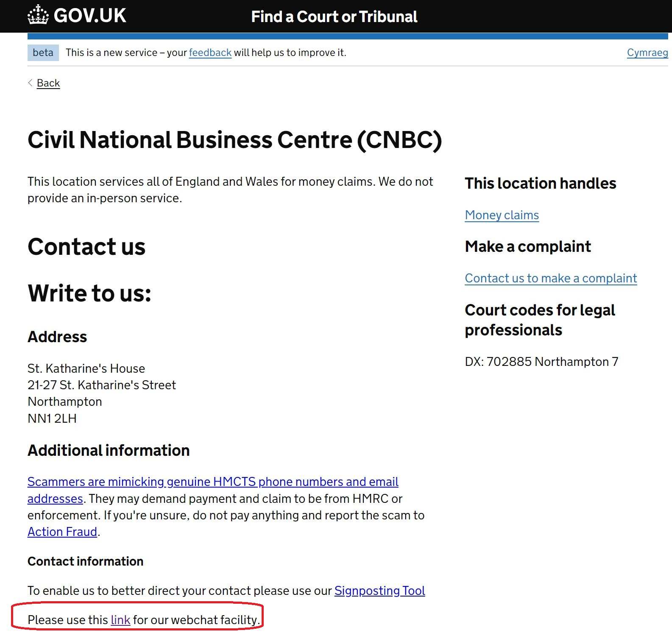This screenshot has height=633, width=672.
Task: Go back using the Back link
Action: [x=48, y=83]
